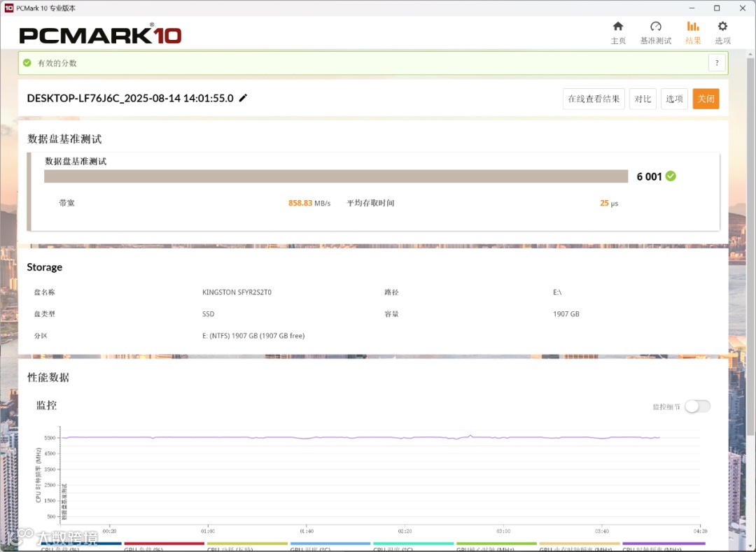Click the 监控 chart heading

47,406
